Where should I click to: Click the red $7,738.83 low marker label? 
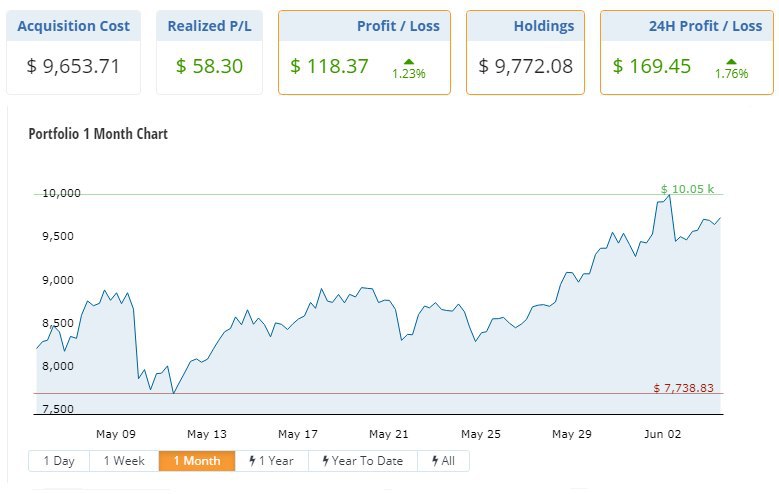coord(683,387)
